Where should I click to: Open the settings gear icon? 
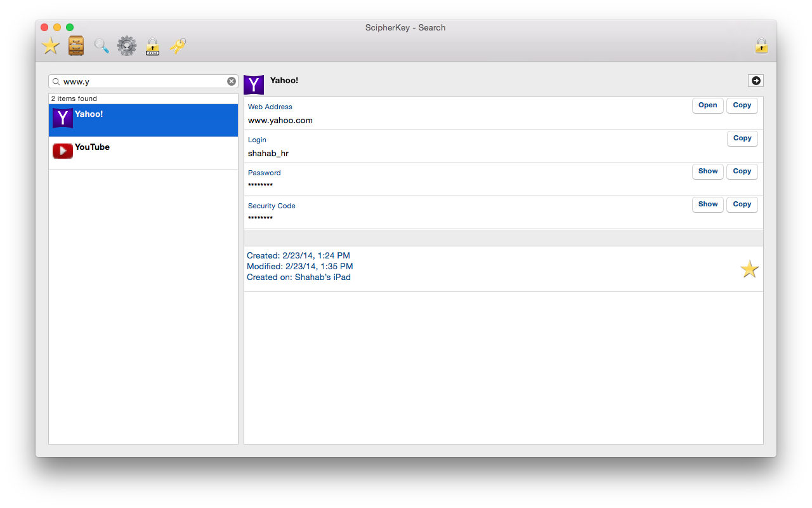click(x=127, y=46)
